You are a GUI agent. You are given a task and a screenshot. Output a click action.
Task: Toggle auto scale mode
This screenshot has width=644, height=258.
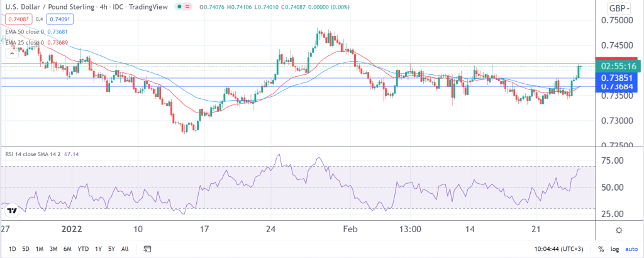(631, 249)
